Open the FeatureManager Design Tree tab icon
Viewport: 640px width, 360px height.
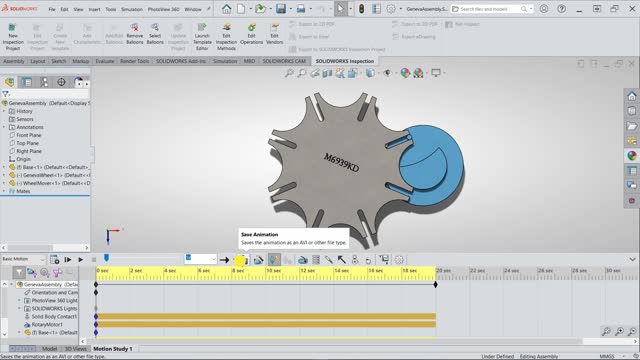pos(9,82)
